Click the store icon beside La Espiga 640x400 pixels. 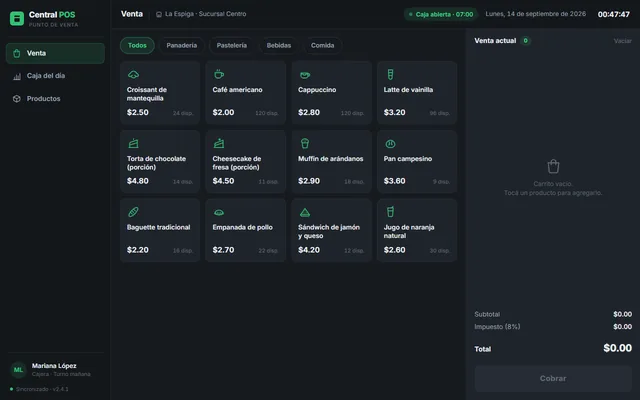(159, 14)
